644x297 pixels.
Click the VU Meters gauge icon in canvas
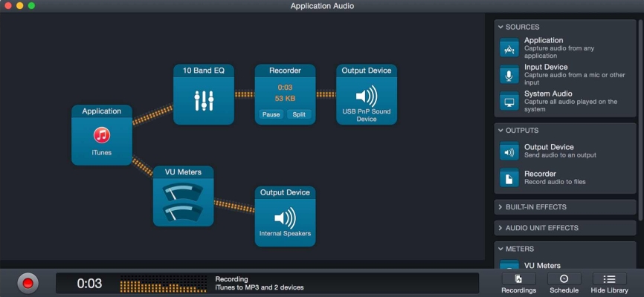pos(183,202)
